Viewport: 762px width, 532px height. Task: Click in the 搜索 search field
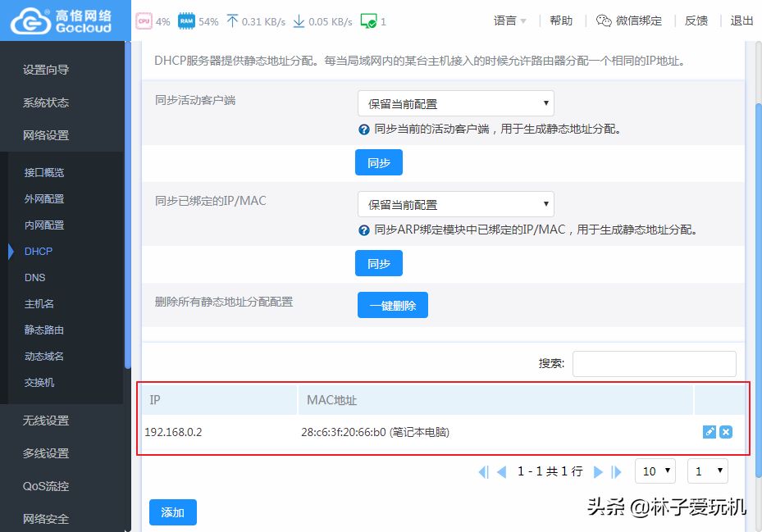click(x=654, y=364)
